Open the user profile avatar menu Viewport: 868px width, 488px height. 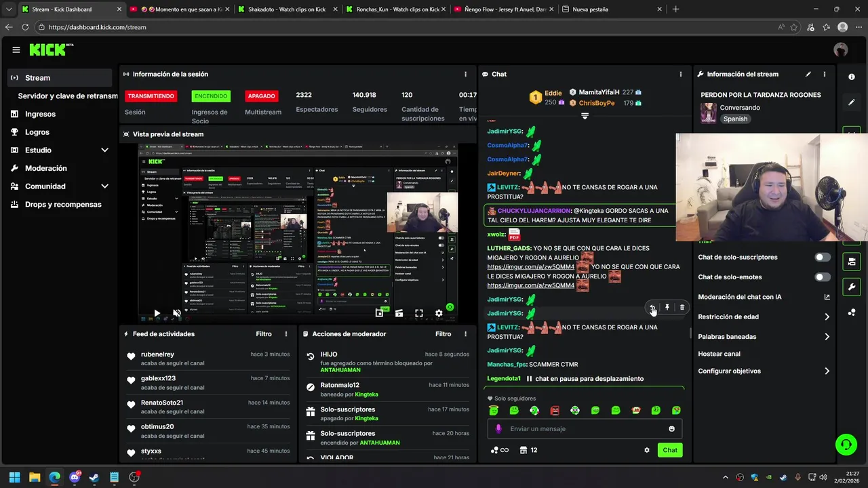(x=841, y=49)
